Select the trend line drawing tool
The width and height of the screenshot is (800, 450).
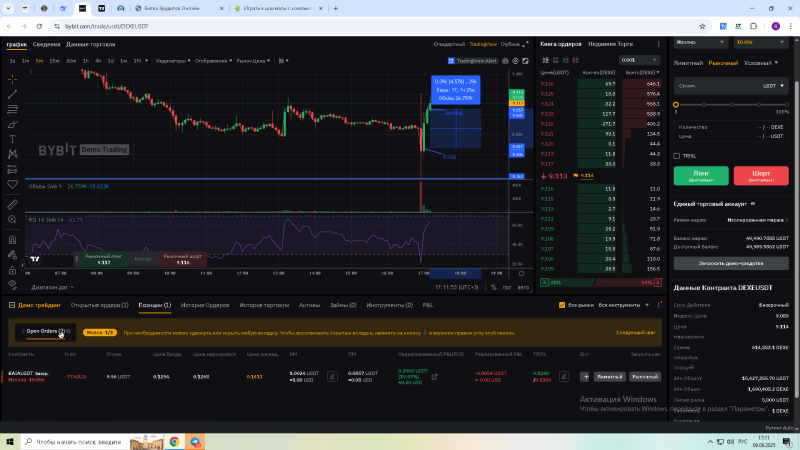pos(12,94)
